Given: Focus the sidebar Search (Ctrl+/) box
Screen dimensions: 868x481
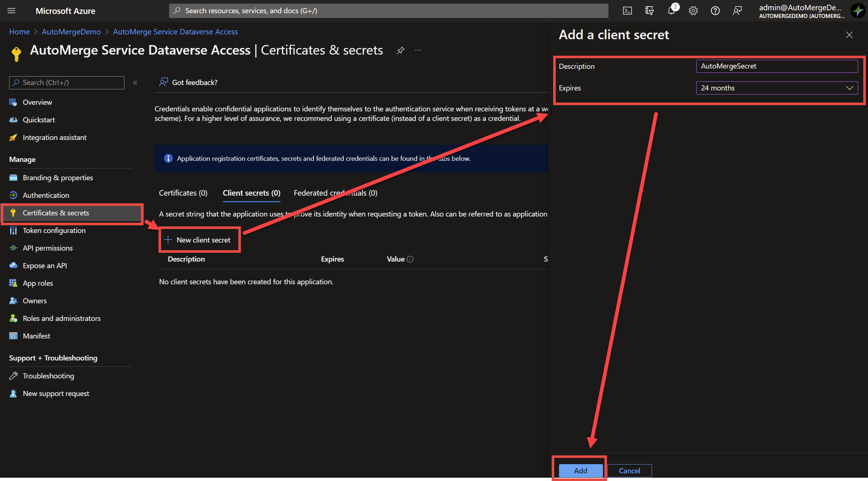Looking at the screenshot, I should tap(67, 83).
